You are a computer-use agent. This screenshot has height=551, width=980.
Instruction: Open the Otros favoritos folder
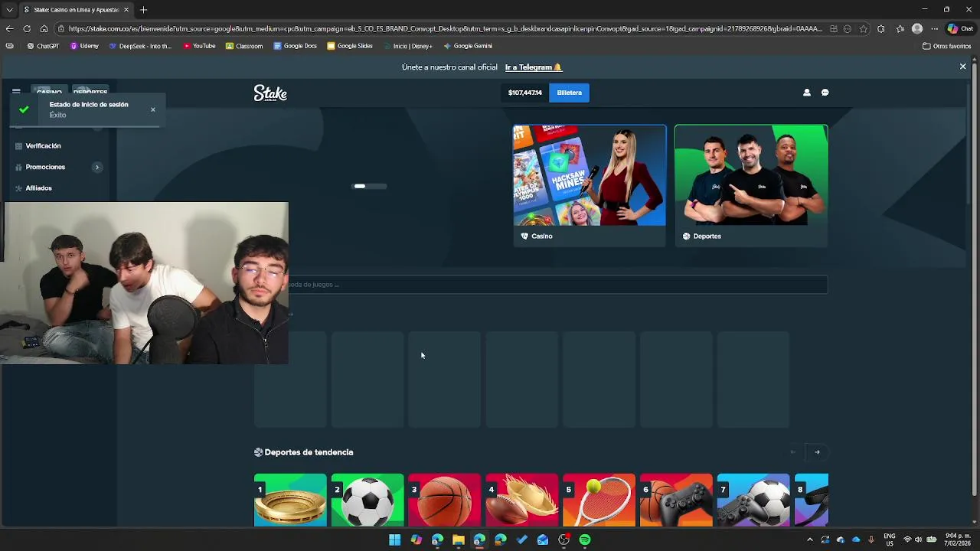click(x=947, y=46)
